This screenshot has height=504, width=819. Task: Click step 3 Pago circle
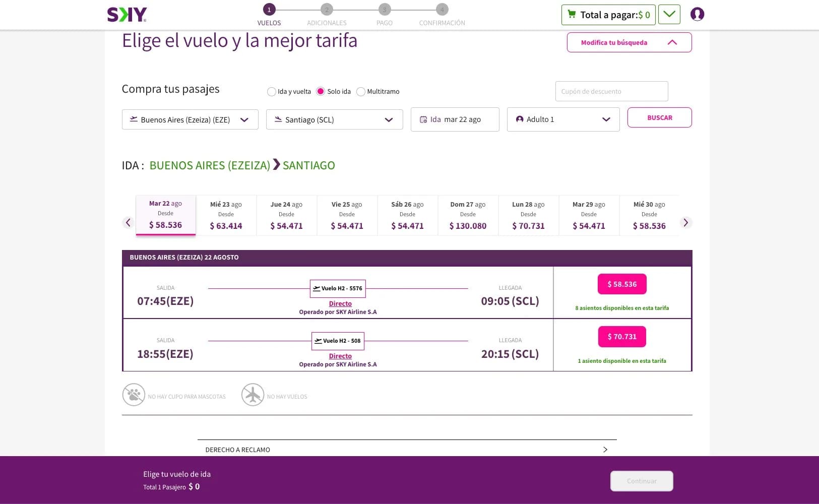[385, 9]
